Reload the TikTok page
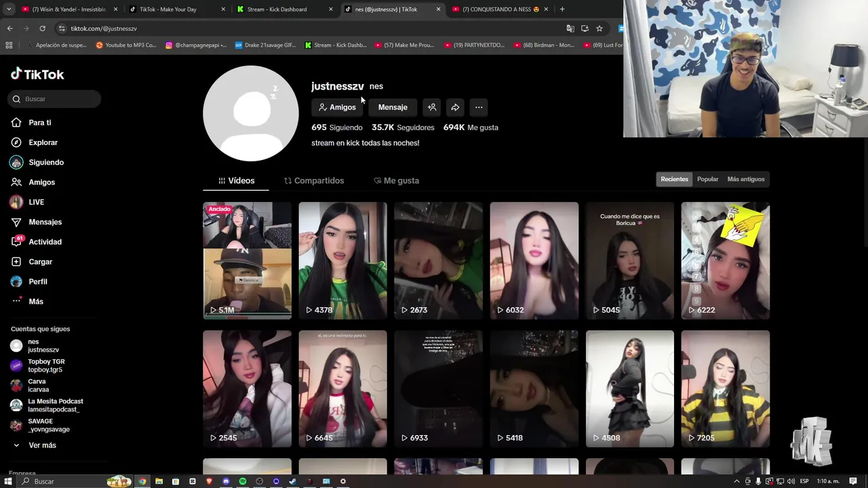Screen dimensions: 868x488 click(42, 28)
